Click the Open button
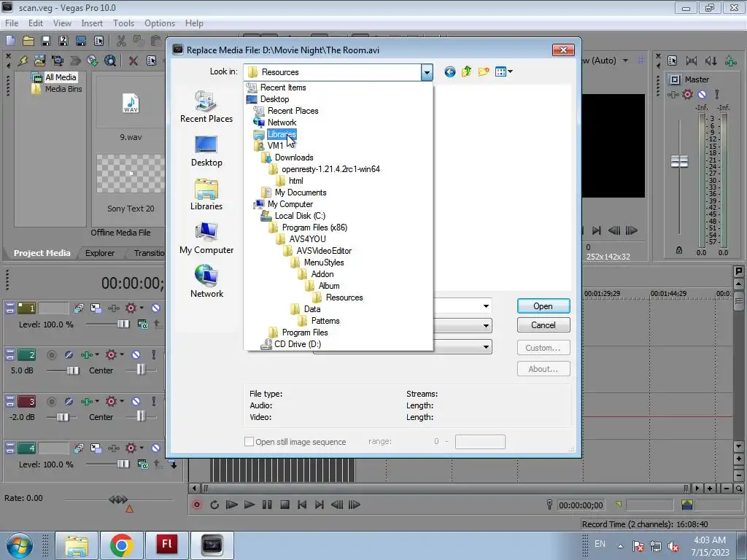Viewport: 747px width, 560px height. pos(543,306)
